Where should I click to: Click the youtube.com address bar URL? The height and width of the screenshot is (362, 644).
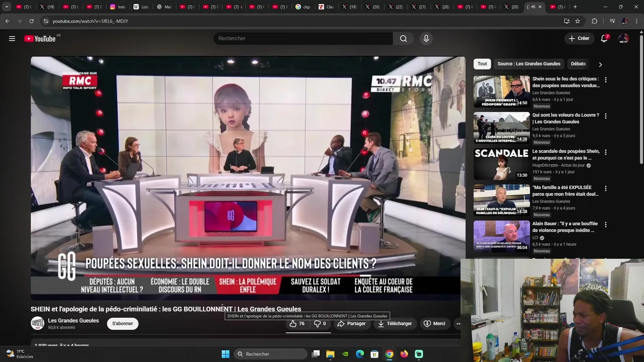91,21
